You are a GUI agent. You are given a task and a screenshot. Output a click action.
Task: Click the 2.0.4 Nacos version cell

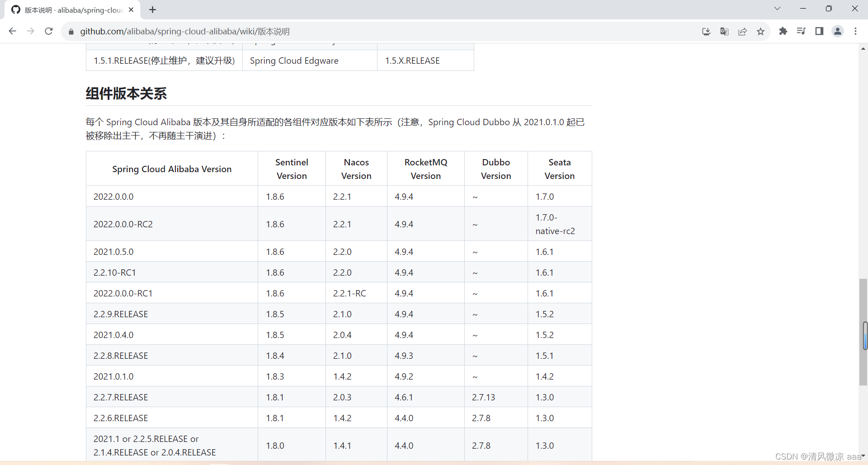pos(356,335)
